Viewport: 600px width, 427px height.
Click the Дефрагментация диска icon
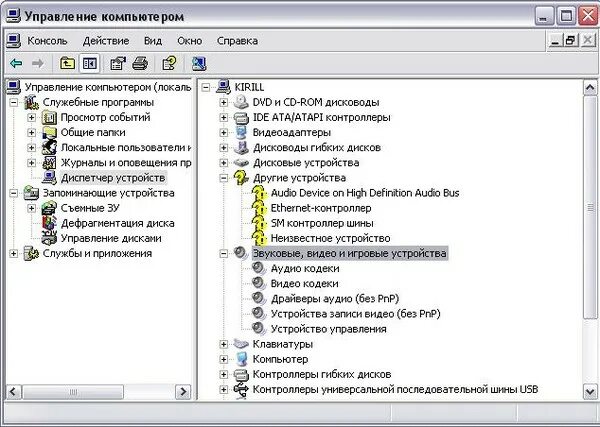pyautogui.click(x=49, y=223)
